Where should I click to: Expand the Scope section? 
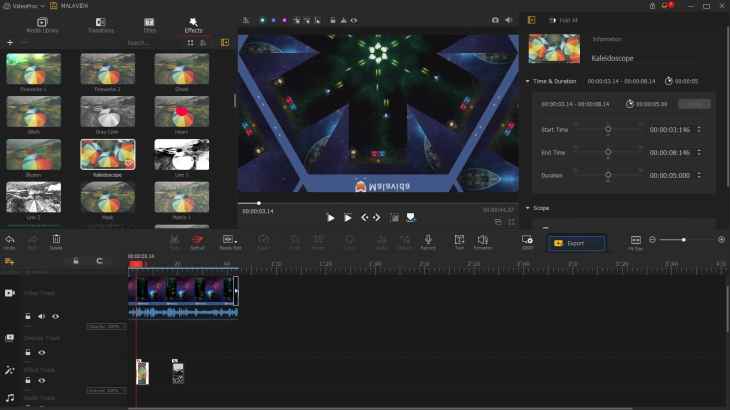click(x=527, y=208)
